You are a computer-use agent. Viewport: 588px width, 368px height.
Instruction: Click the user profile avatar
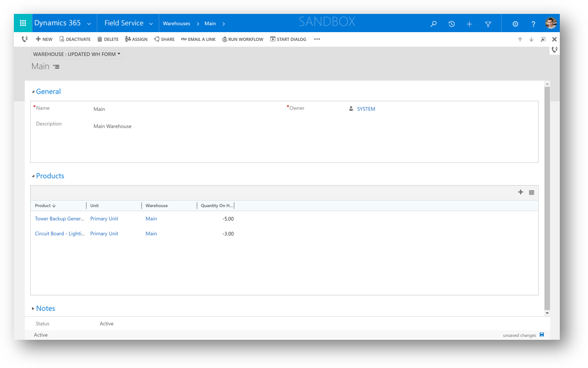(x=551, y=23)
